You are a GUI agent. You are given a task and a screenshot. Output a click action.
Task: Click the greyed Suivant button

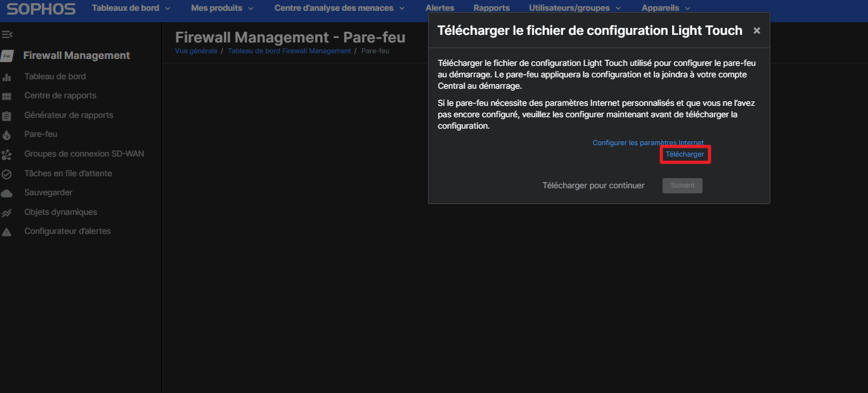tap(682, 186)
